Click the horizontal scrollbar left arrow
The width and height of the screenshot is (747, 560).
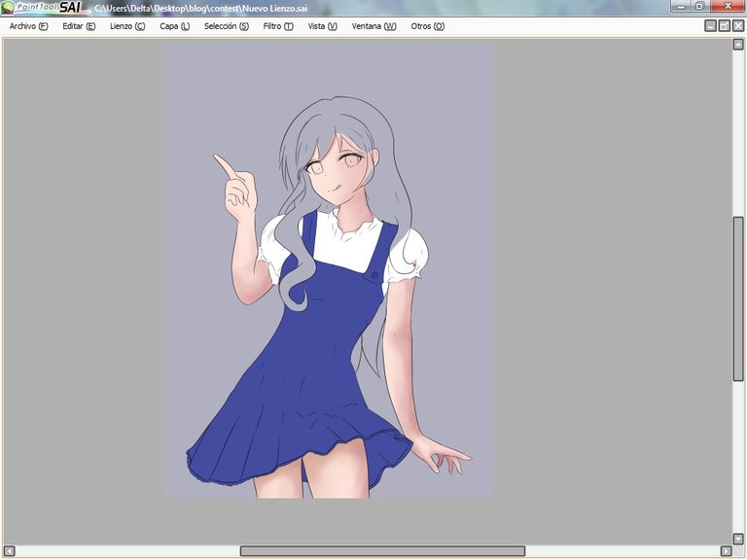(9, 551)
